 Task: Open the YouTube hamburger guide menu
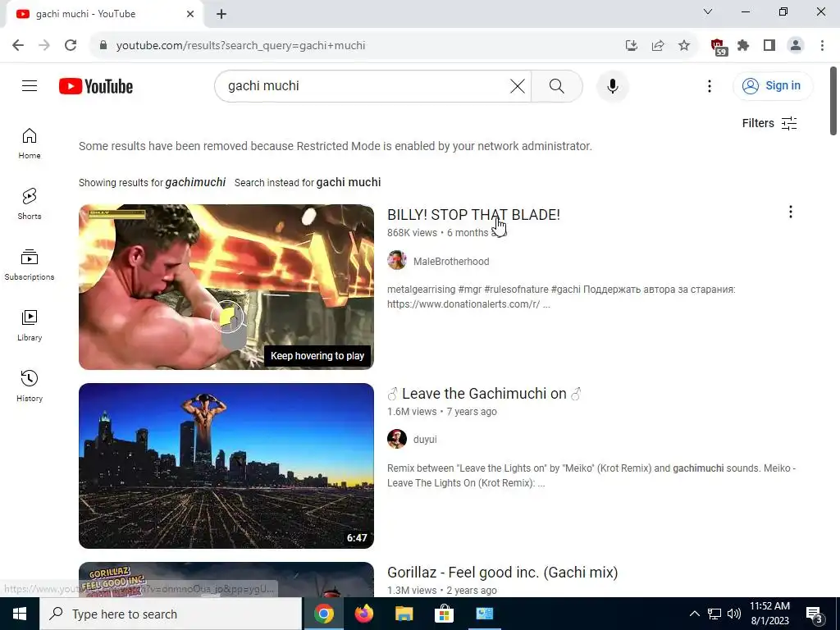[x=30, y=85]
